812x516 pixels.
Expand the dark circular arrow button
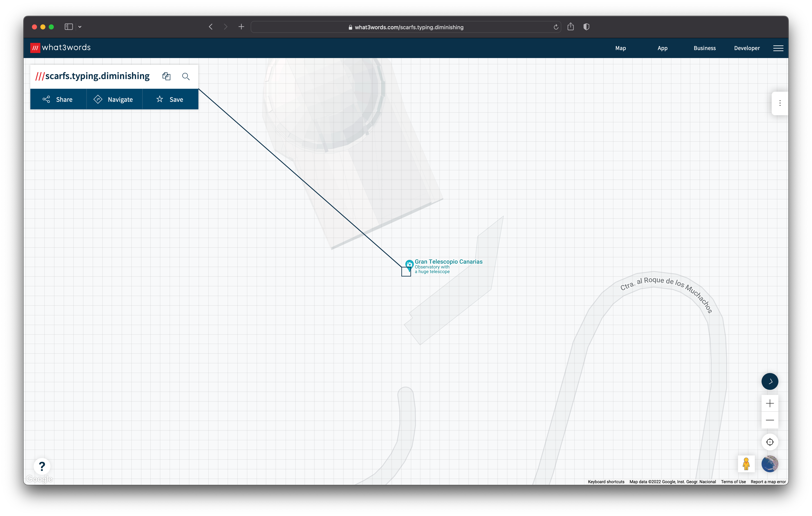(770, 381)
